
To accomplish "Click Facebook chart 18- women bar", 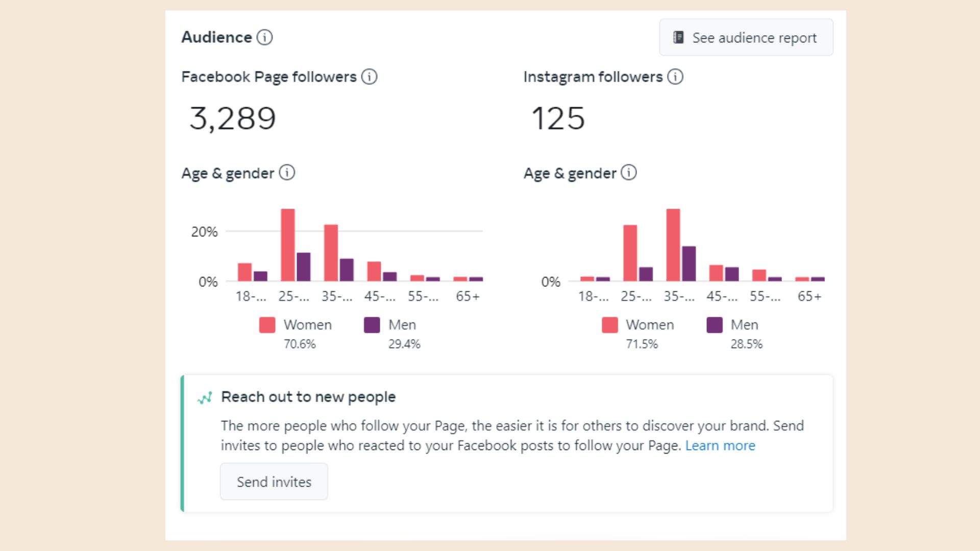I will 245,272.
